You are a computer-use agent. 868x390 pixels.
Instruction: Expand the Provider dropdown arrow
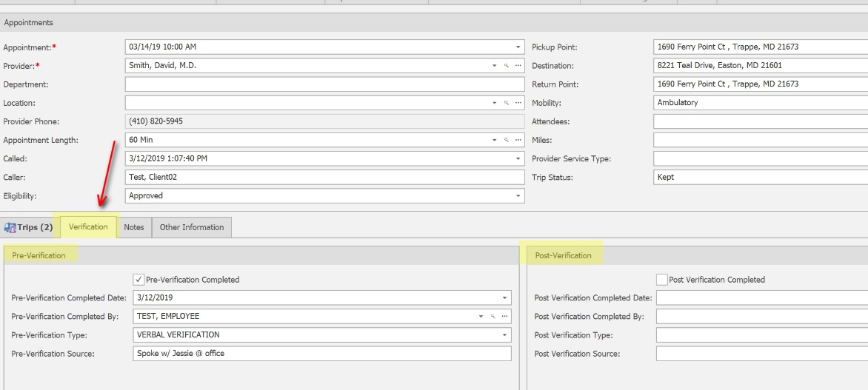[x=494, y=66]
